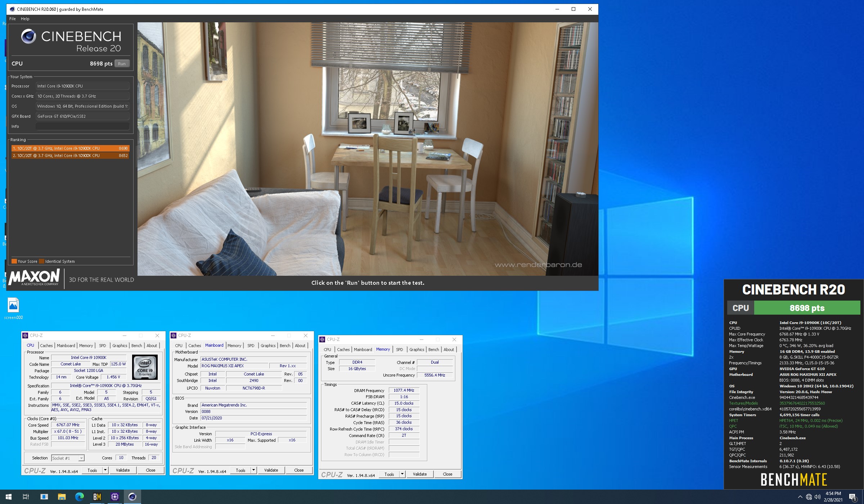Click CPU-Z title icon of Mainboard window
Screen dimensions: 864x504
tap(174, 336)
